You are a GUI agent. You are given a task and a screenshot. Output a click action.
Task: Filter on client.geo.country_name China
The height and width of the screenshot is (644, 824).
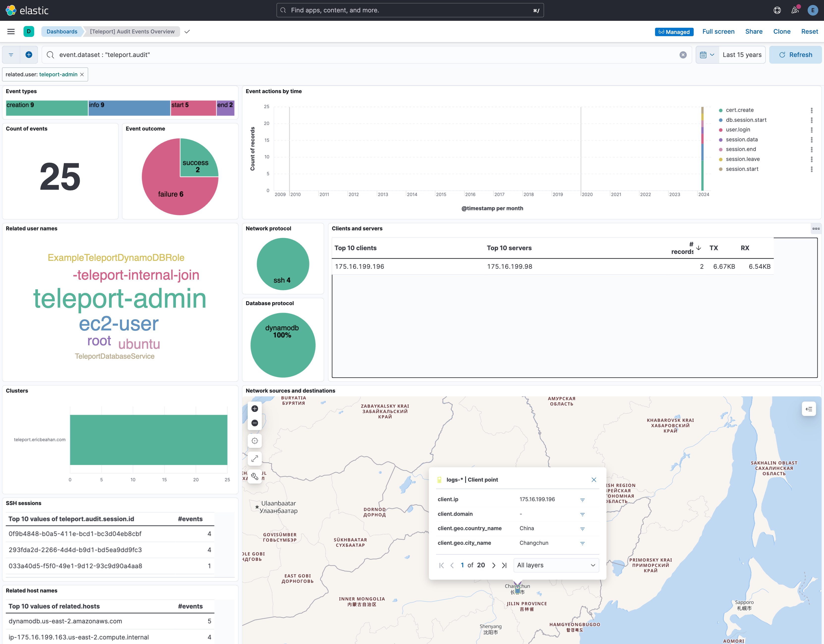coord(582,529)
